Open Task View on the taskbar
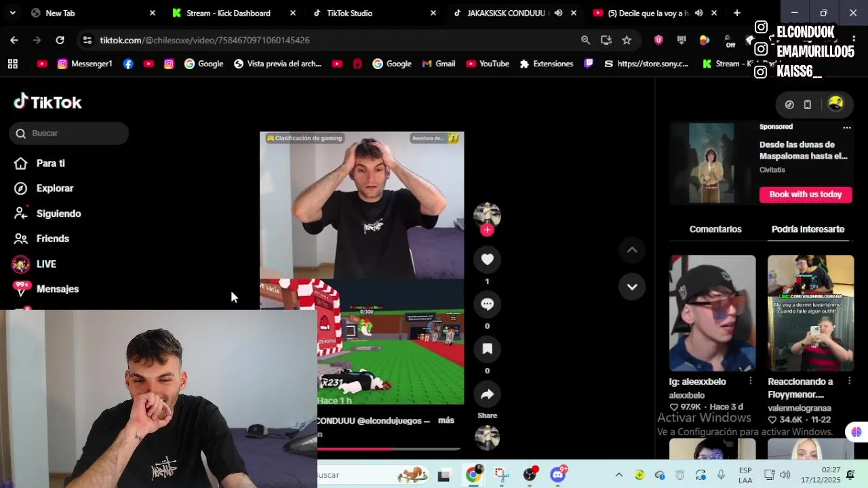The height and width of the screenshot is (488, 868). [443, 475]
